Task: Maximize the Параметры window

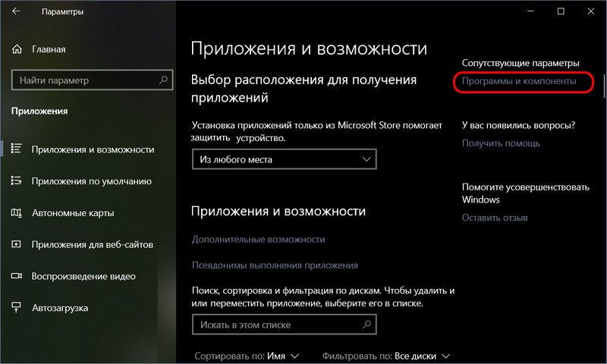Action: (x=561, y=11)
